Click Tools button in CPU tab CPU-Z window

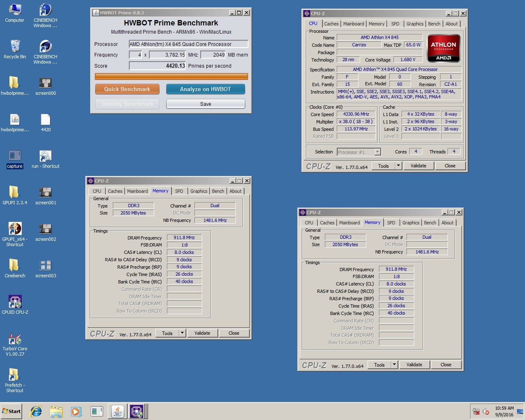pyautogui.click(x=383, y=166)
